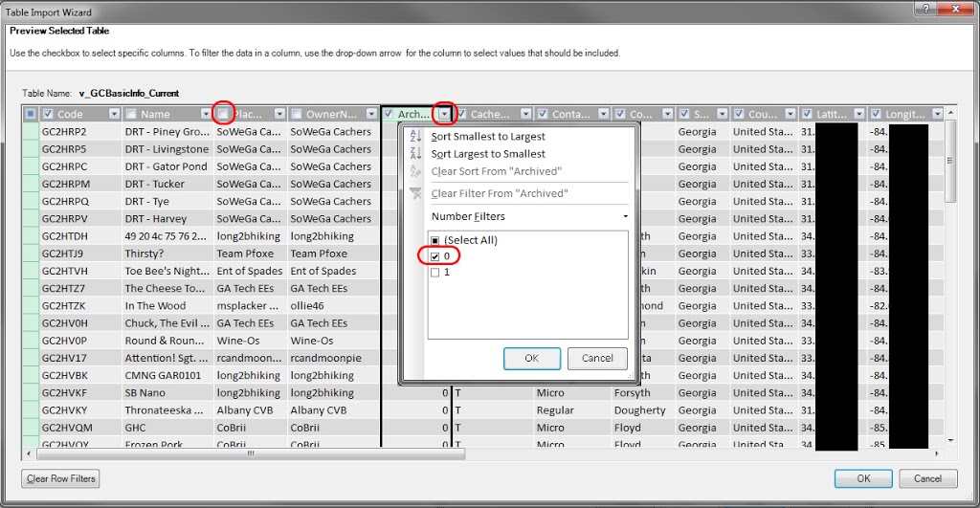This screenshot has height=508, width=980.
Task: Click the Sort Smallest to Largest A-Z icon
Action: (x=415, y=137)
